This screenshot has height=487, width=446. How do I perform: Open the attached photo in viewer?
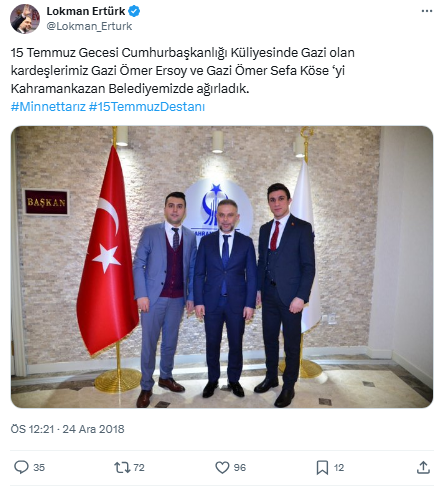pyautogui.click(x=222, y=267)
